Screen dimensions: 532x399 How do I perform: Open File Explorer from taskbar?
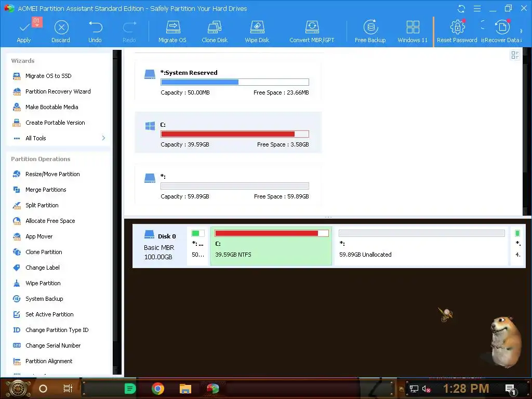point(185,389)
